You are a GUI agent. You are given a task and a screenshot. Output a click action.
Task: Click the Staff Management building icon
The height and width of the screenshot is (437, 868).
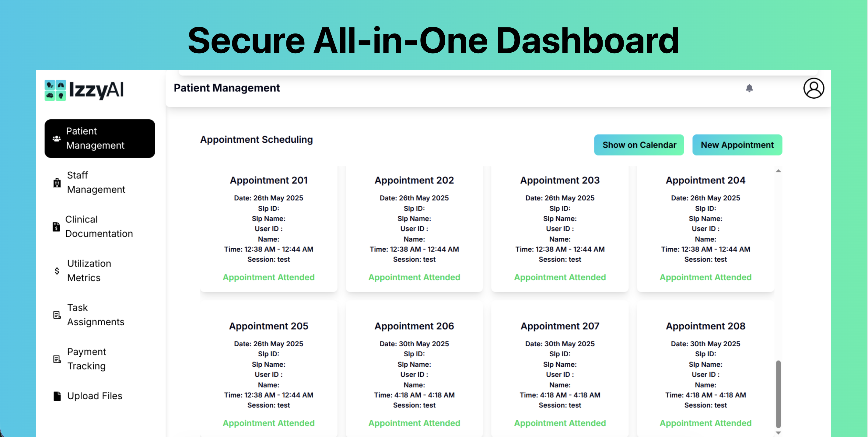[x=57, y=183]
